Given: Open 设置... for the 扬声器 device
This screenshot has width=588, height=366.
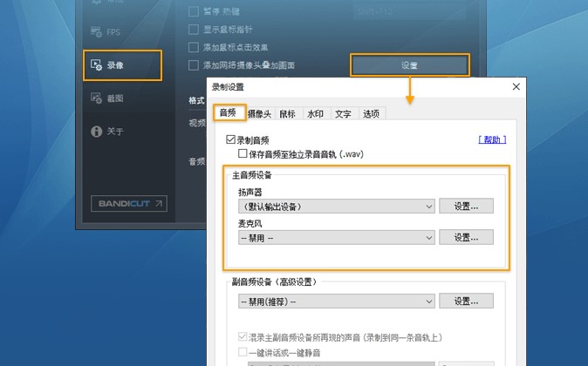Looking at the screenshot, I should click(467, 206).
